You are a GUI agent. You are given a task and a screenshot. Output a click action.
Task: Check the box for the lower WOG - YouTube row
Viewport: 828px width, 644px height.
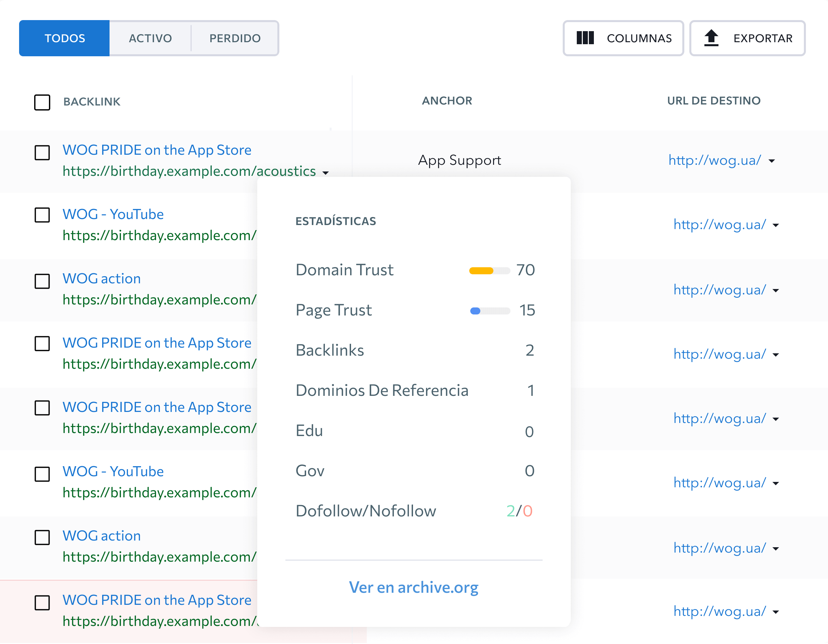pos(42,474)
